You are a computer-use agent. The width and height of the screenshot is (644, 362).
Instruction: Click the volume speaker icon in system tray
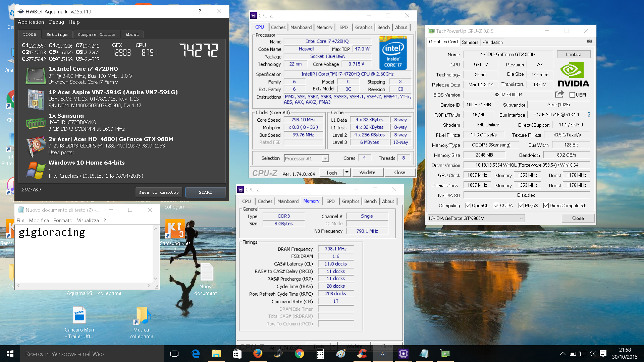(593, 354)
